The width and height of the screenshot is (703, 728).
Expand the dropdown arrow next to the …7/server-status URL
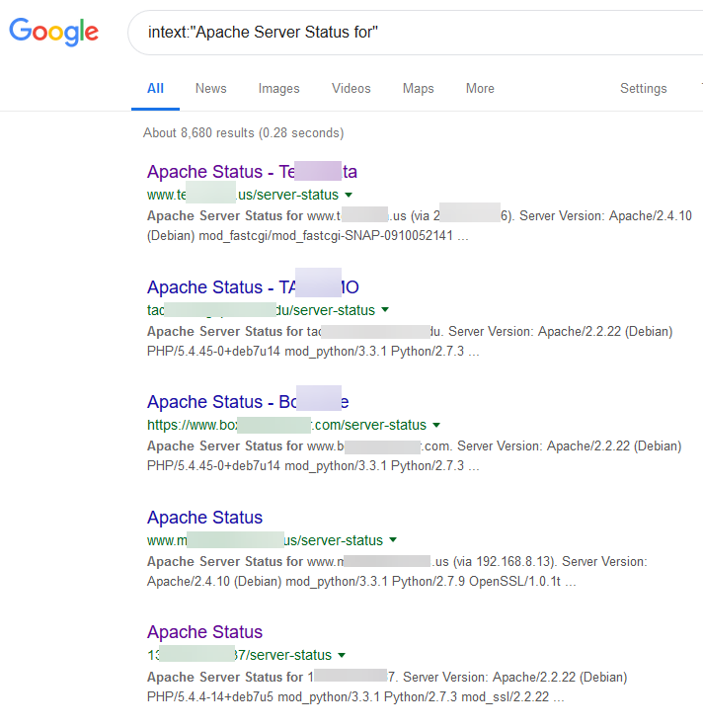342,655
